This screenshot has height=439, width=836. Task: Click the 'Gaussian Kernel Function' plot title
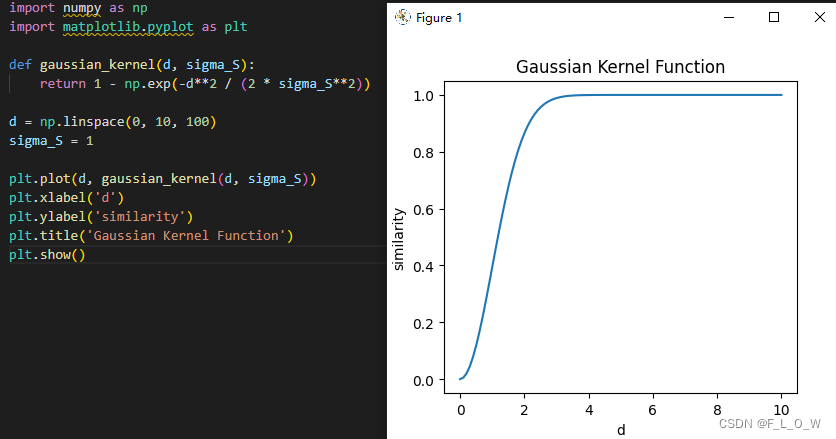click(x=620, y=67)
